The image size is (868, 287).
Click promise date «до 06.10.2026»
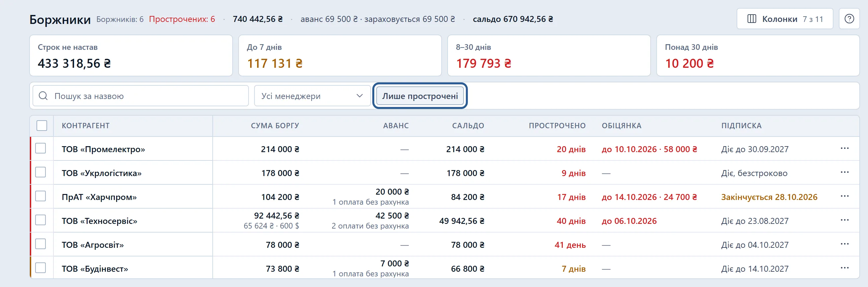(x=629, y=221)
